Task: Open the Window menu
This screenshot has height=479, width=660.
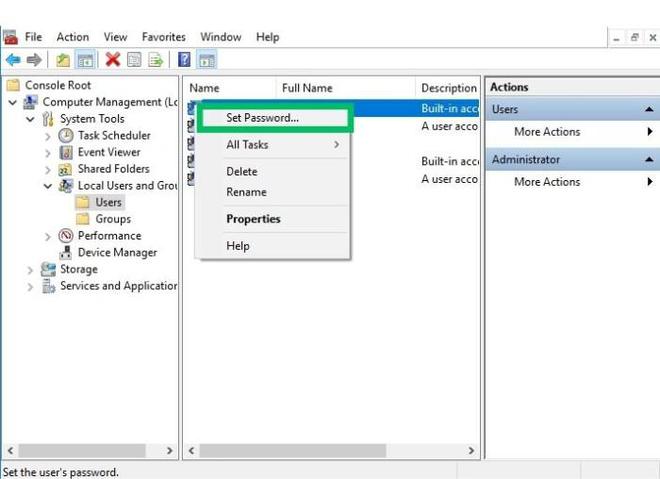Action: pos(221,37)
